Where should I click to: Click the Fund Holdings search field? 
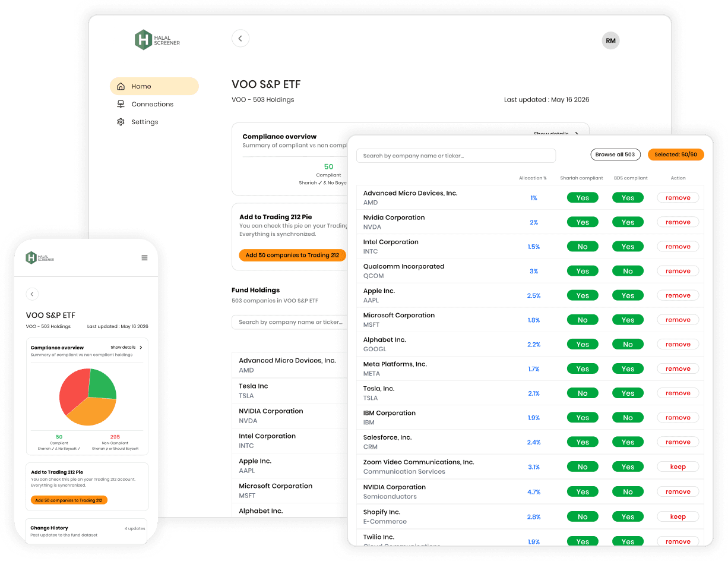tap(290, 322)
